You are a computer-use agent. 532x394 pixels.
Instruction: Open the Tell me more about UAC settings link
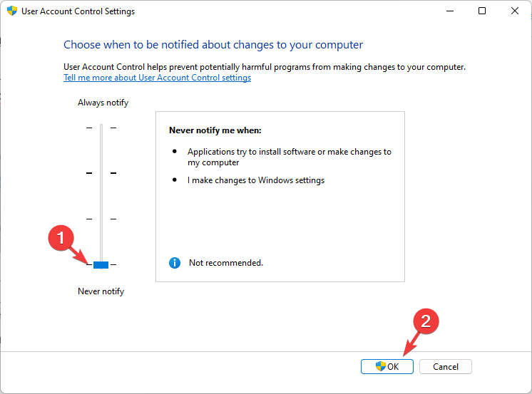pyautogui.click(x=157, y=78)
